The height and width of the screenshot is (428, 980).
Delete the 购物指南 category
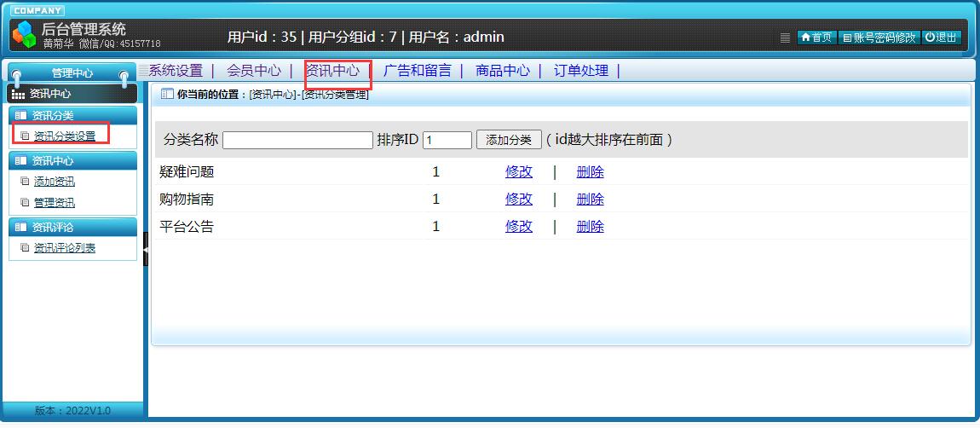pyautogui.click(x=590, y=199)
